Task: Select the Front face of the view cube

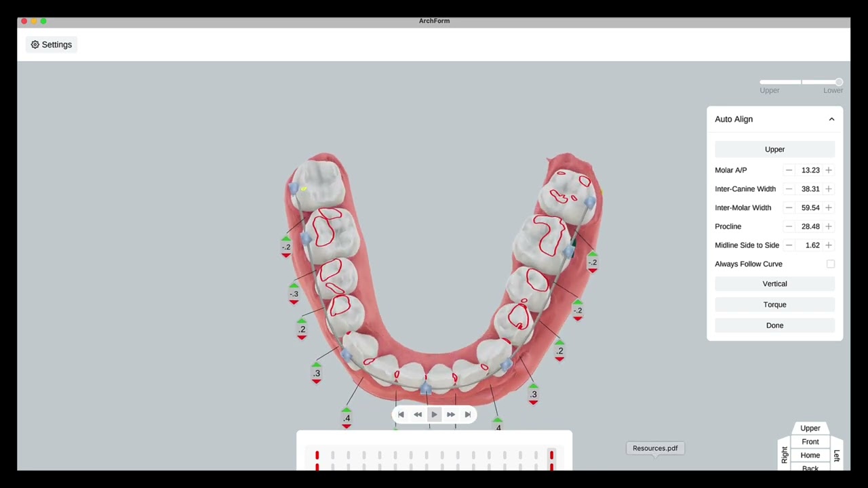Action: pos(810,442)
